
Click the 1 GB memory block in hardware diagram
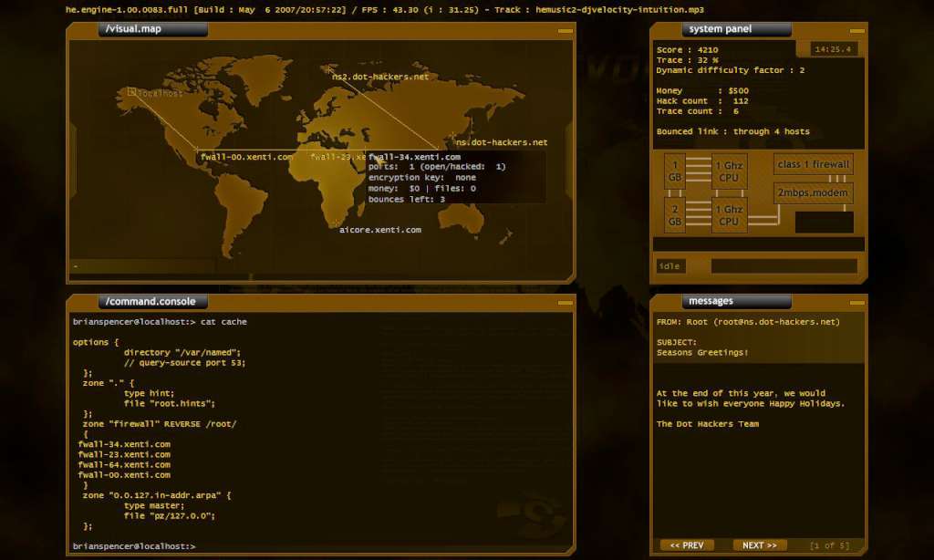pyautogui.click(x=674, y=171)
